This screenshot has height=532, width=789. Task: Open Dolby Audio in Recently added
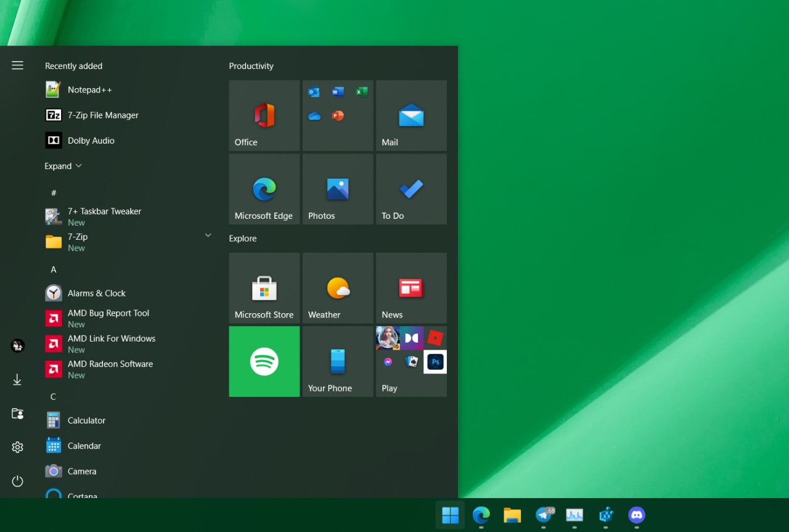(128, 141)
